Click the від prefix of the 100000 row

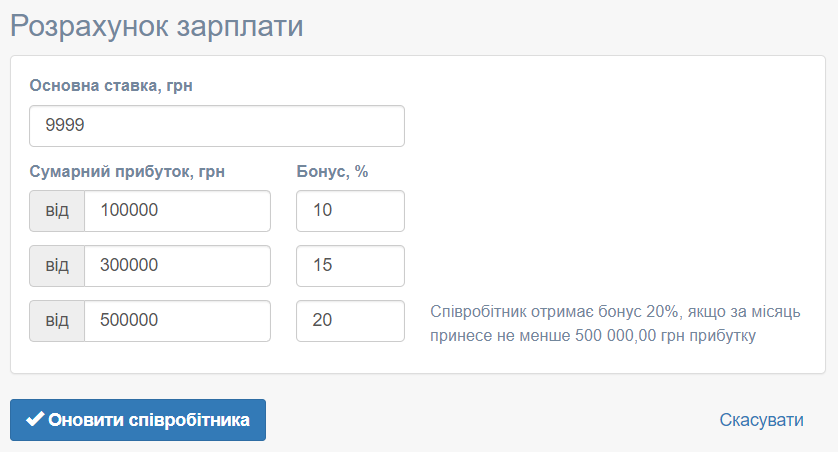[x=57, y=211]
